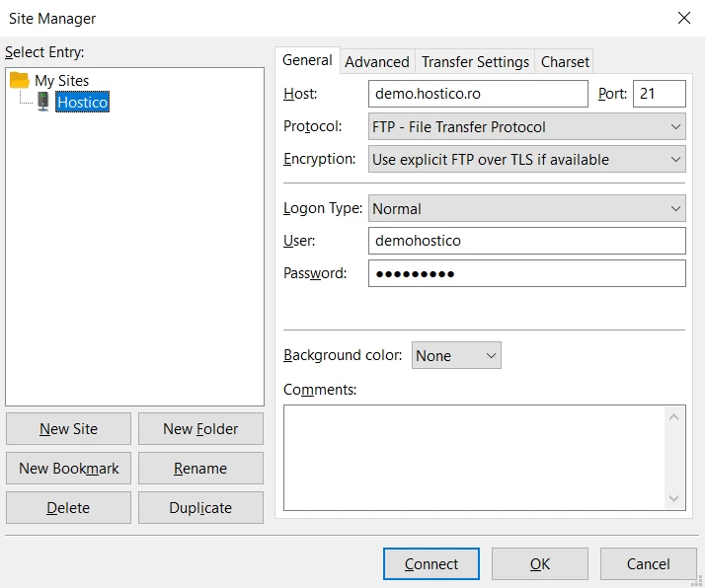Open the Protocol dropdown

coord(526,126)
